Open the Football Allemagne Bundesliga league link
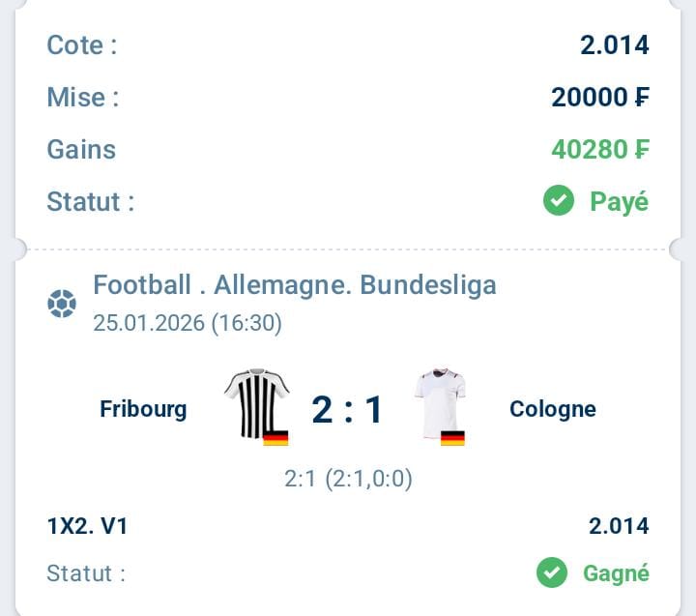The height and width of the screenshot is (616, 696). [295, 285]
